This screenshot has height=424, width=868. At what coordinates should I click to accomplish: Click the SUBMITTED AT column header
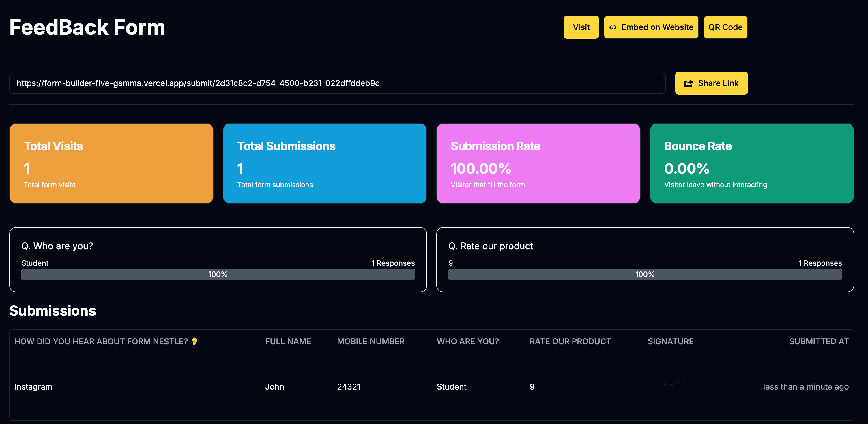(818, 341)
